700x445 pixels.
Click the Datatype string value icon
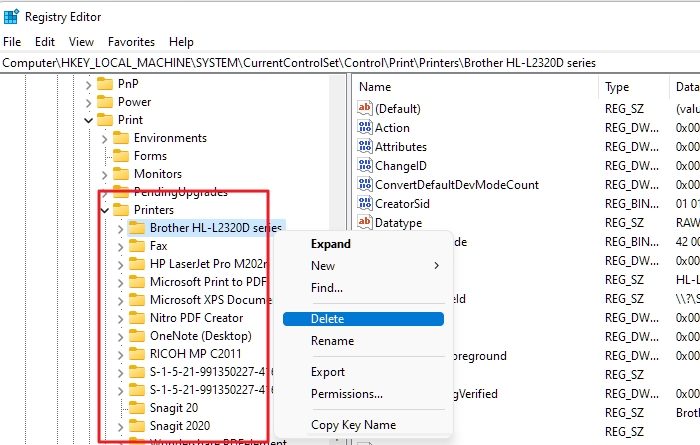(x=365, y=222)
